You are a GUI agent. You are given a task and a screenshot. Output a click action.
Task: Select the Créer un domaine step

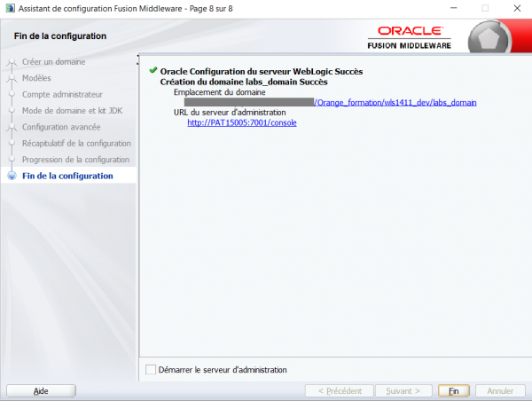tap(53, 62)
